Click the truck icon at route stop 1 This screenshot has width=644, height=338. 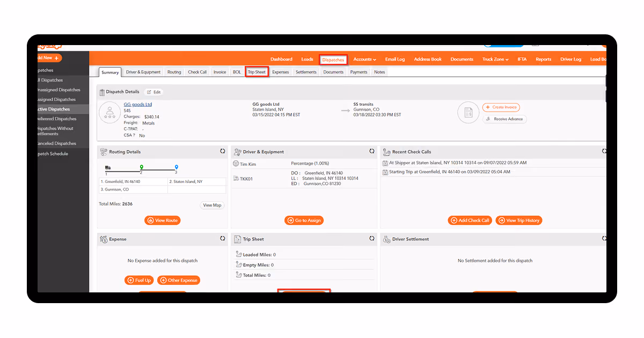tap(107, 168)
